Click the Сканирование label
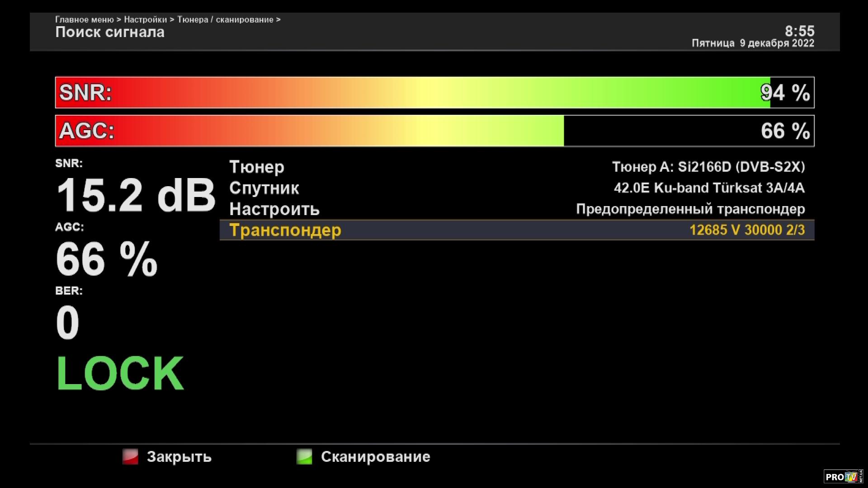The image size is (868, 488). (375, 457)
